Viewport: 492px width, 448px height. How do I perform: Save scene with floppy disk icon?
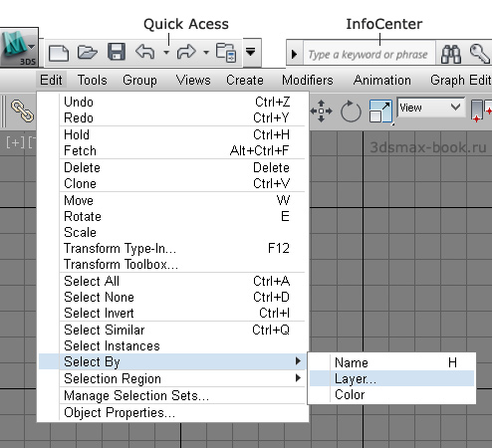(x=117, y=52)
